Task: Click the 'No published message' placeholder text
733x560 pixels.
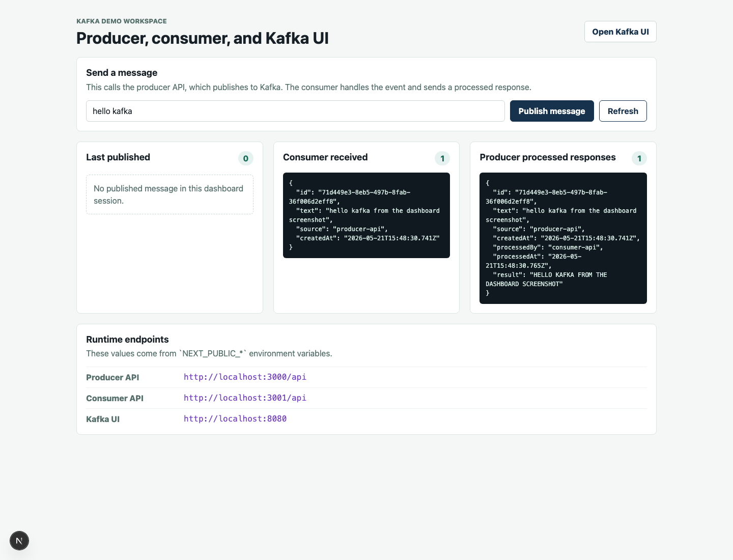Action: pos(170,194)
